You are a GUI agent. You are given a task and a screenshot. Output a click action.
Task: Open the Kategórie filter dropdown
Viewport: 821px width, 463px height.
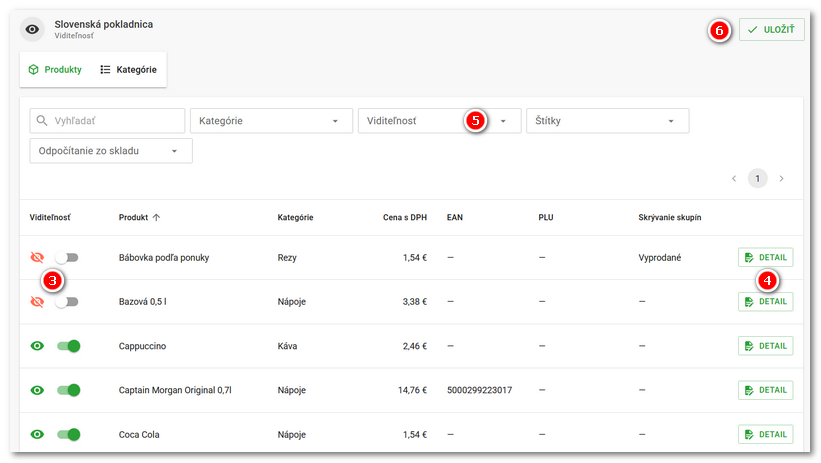pyautogui.click(x=271, y=120)
